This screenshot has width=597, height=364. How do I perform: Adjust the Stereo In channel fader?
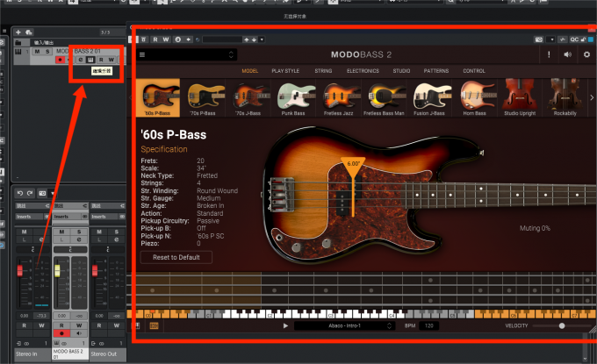pos(20,270)
